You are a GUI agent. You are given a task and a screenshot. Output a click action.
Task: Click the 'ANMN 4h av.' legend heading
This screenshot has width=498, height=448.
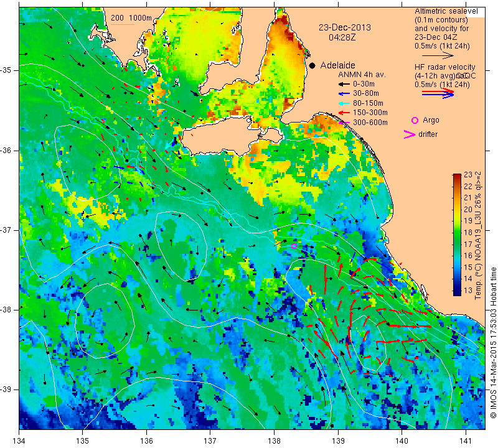pos(362,75)
